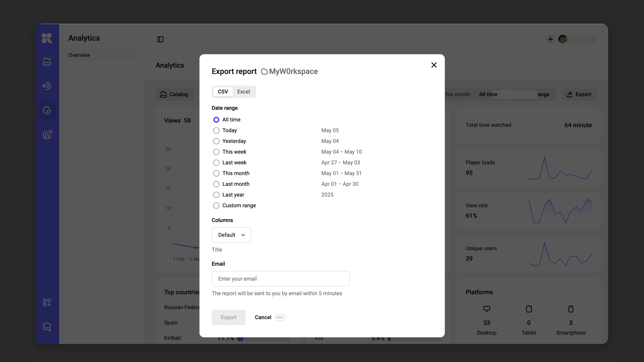The width and height of the screenshot is (644, 362).
Task: Close the Export report dialog
Action: click(x=434, y=65)
